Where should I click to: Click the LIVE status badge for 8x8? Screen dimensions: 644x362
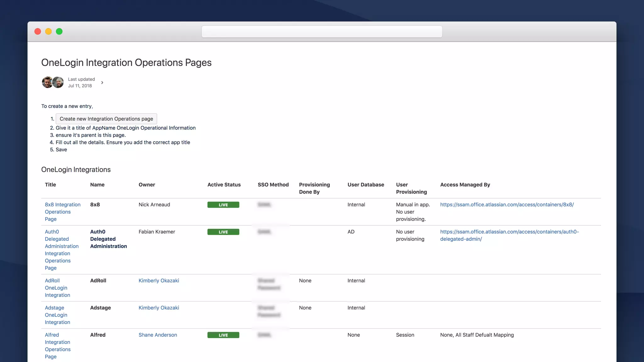click(x=223, y=205)
